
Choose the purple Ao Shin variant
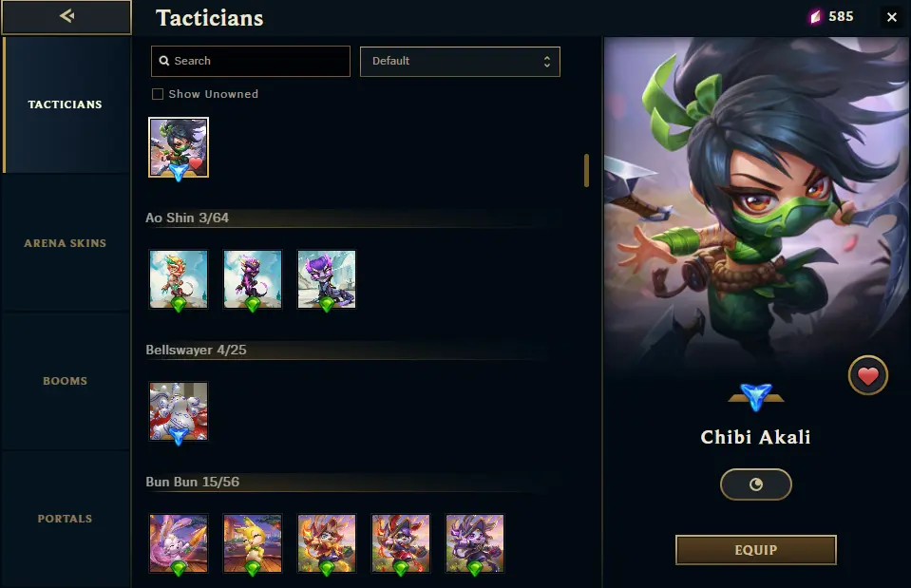click(253, 279)
